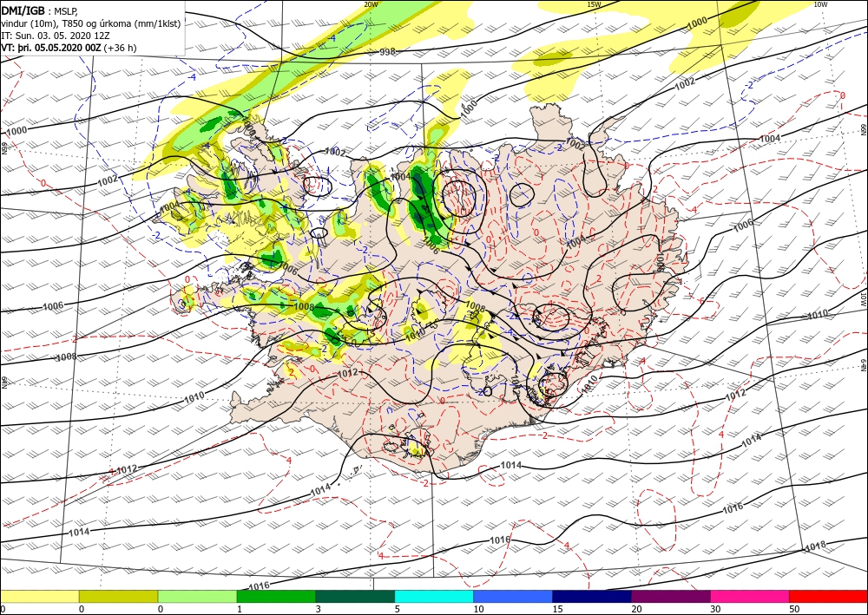Click legend scale value '50'
This screenshot has width=868, height=615.
pos(794,610)
